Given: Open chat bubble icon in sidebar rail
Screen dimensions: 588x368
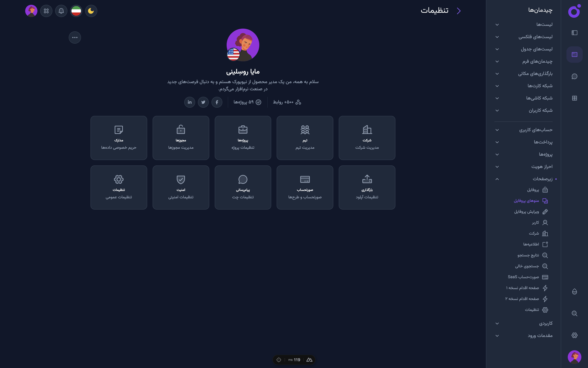Looking at the screenshot, I should click(x=574, y=76).
